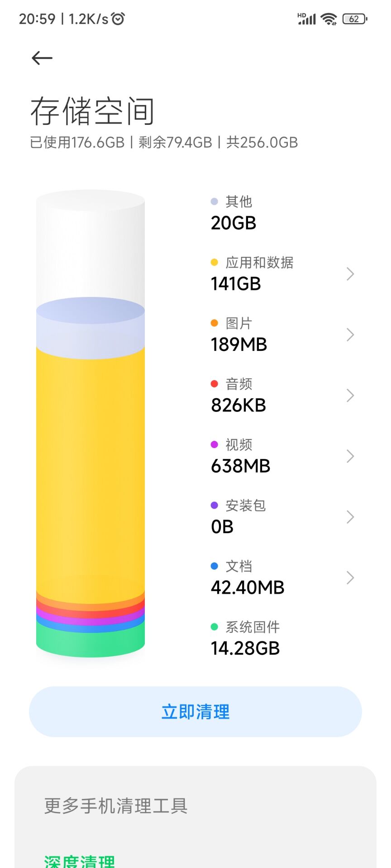This screenshot has width=391, height=868.
Task: Open 安装包 storage chevron
Action: [350, 517]
